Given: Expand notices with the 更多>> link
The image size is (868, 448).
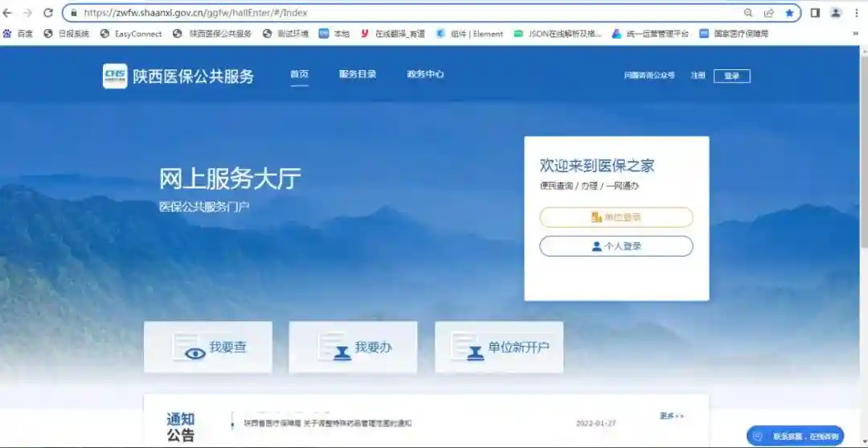Looking at the screenshot, I should 671,416.
